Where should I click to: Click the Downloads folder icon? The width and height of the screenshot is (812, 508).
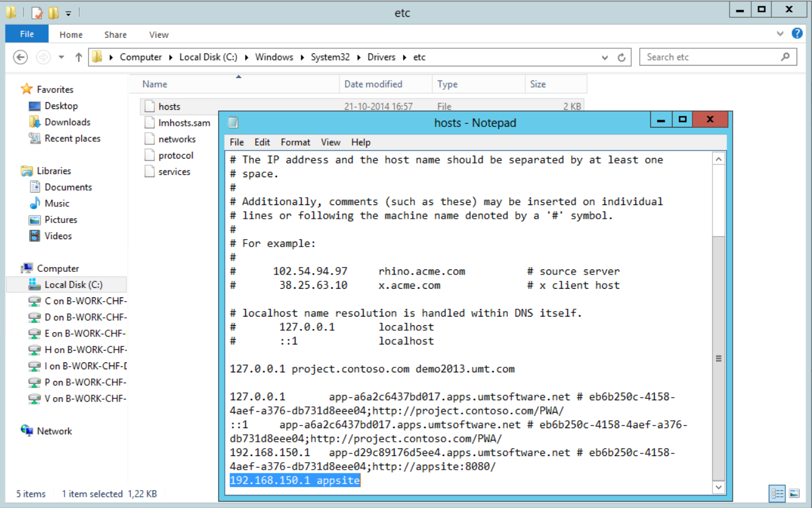click(35, 122)
